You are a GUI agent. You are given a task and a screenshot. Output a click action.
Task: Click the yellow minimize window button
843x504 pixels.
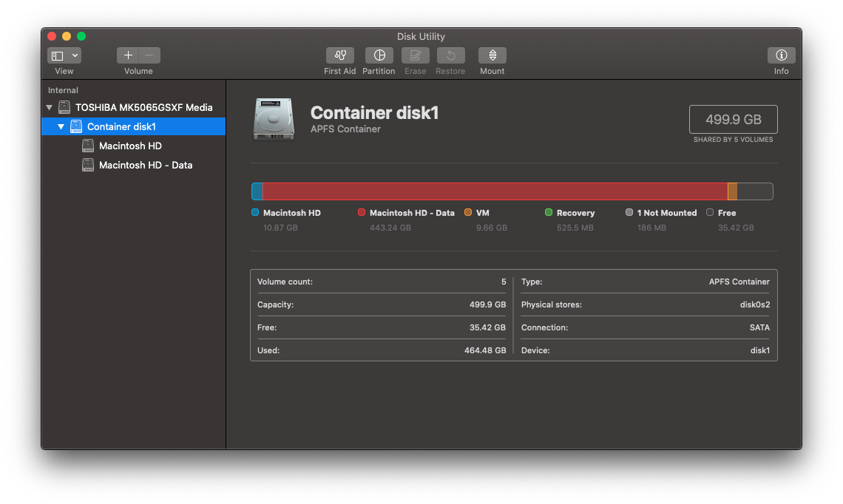[x=67, y=36]
